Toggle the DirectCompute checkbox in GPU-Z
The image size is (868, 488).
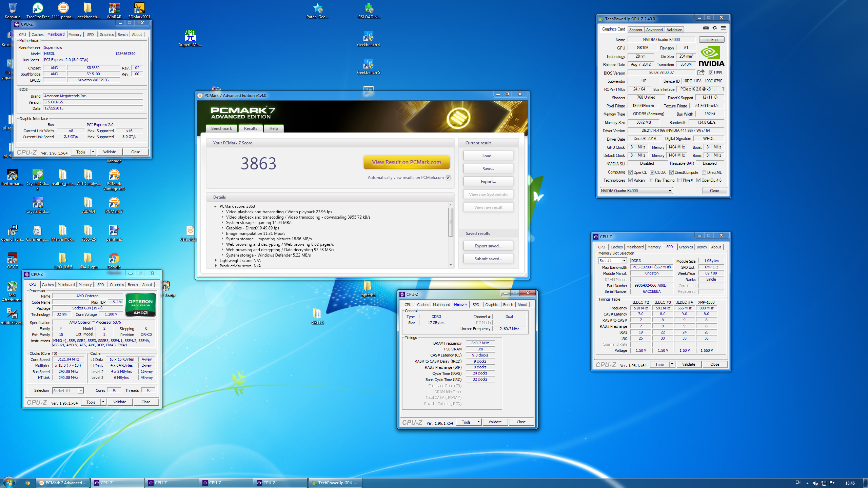(x=671, y=172)
